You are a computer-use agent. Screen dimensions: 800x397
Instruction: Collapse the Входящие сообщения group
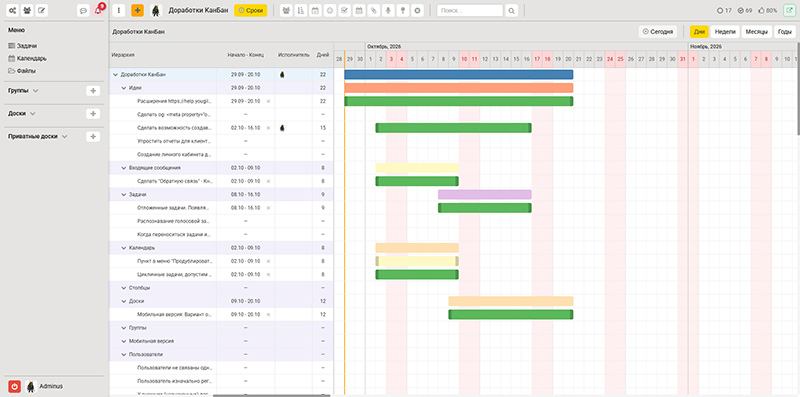123,167
